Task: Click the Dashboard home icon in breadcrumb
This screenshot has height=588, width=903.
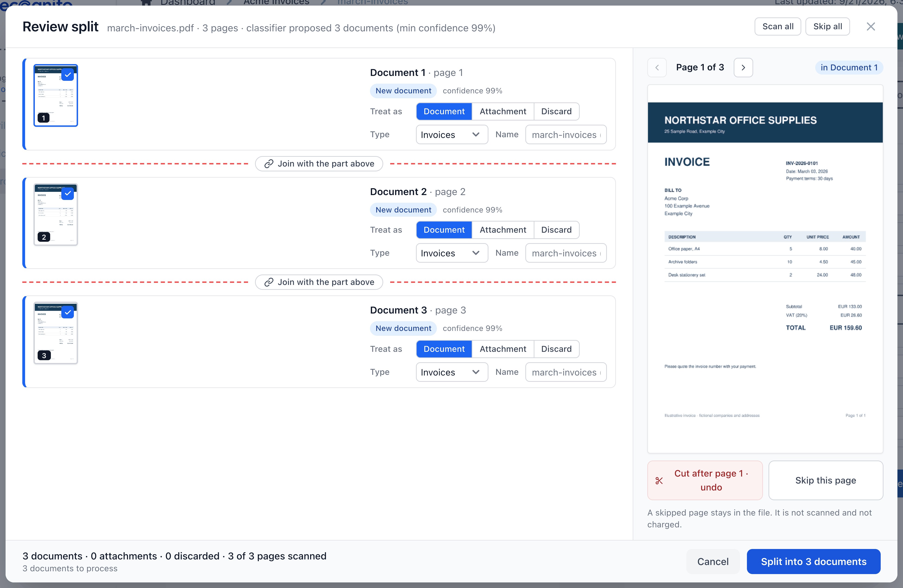Action: (x=147, y=2)
